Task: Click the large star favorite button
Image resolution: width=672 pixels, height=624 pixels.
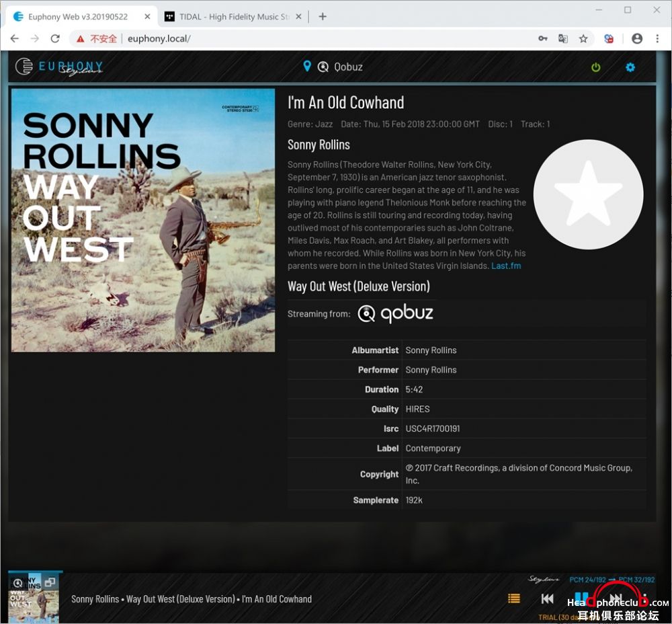Action: 588,194
